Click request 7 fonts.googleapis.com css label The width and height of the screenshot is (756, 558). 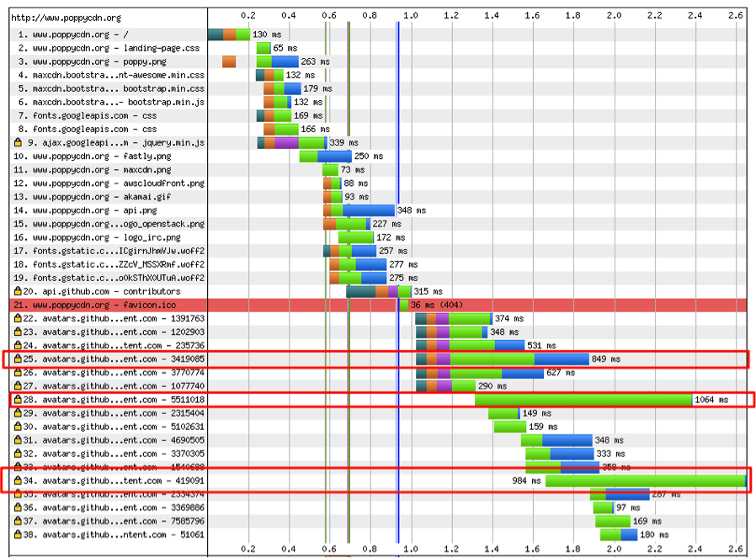[x=88, y=115]
